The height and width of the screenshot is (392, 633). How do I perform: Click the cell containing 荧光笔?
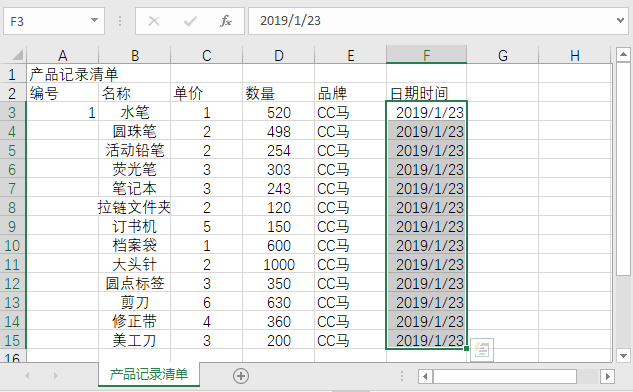(134, 169)
